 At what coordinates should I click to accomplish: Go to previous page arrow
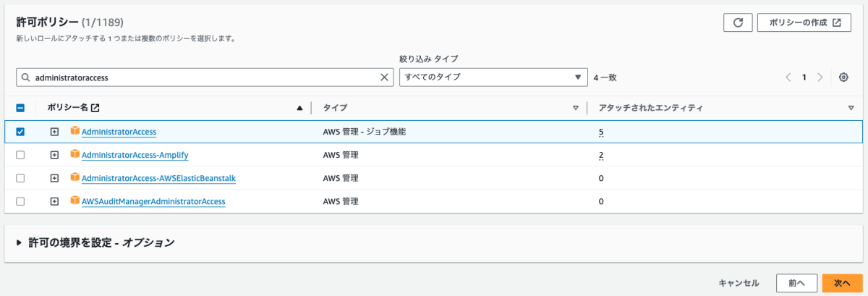coord(788,77)
